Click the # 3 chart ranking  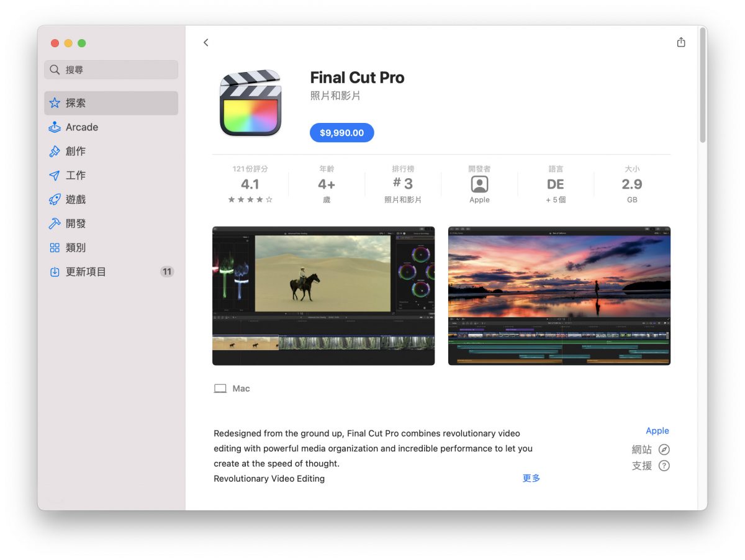403,184
